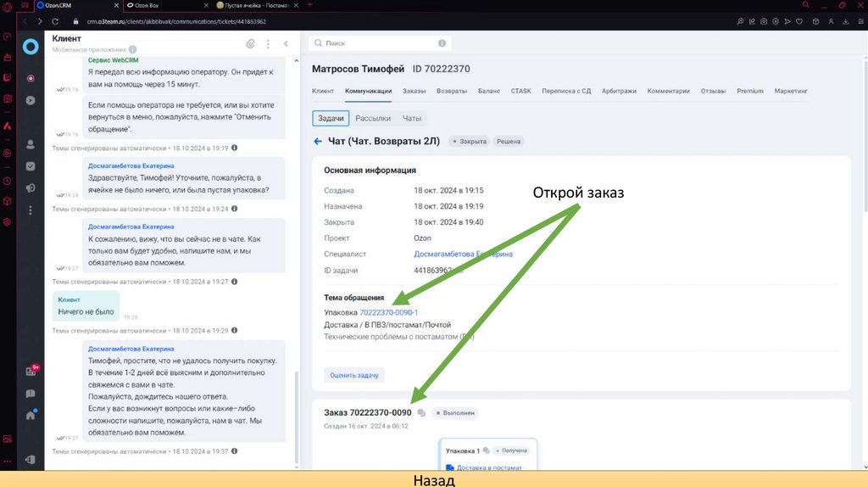Click the info icon next to 18.10.2024 в 19:29

coord(234,330)
